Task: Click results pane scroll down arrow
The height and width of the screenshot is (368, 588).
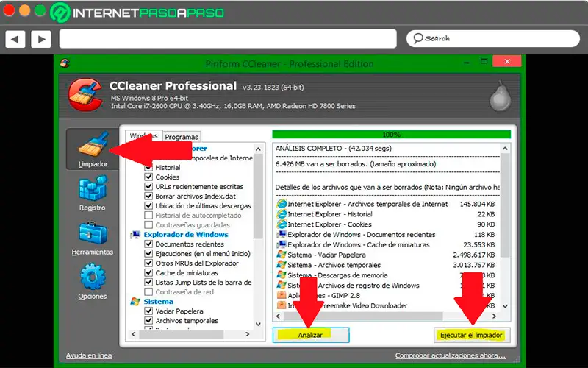Action: click(x=505, y=306)
